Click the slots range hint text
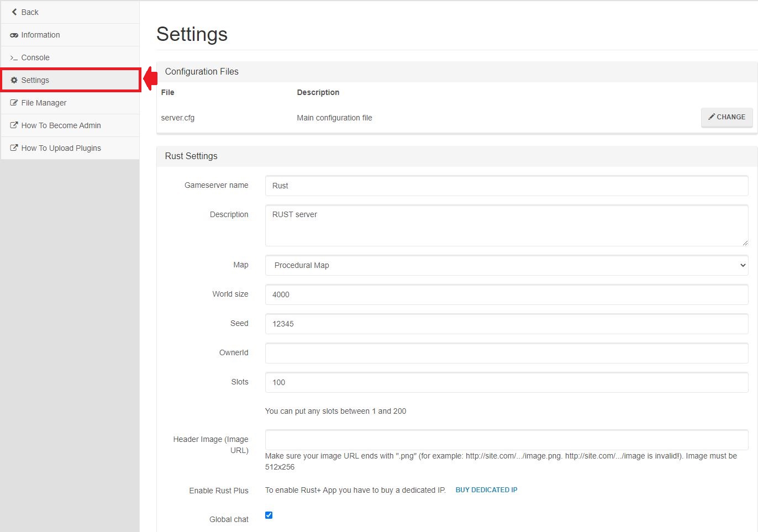The height and width of the screenshot is (532, 758). (x=335, y=411)
